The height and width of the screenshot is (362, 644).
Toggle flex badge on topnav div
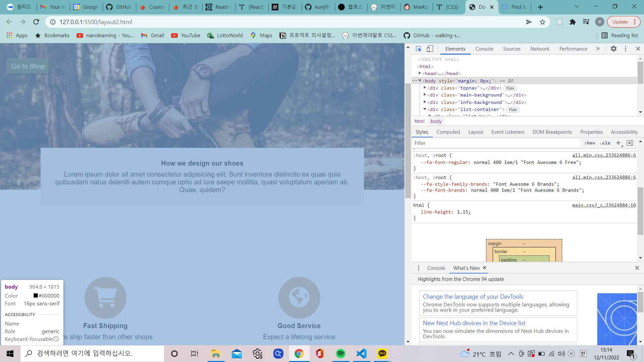point(510,88)
